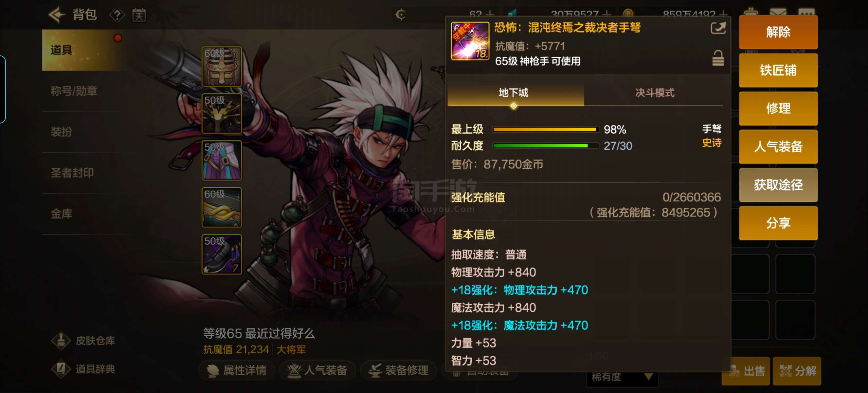868x393 pixels.
Task: Select the 60级 golden belt slot
Action: pyautogui.click(x=221, y=207)
